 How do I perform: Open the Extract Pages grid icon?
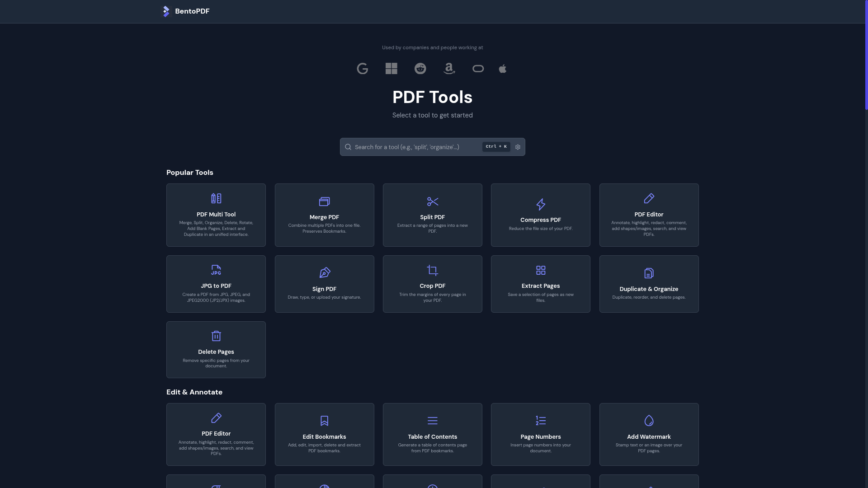click(x=540, y=270)
